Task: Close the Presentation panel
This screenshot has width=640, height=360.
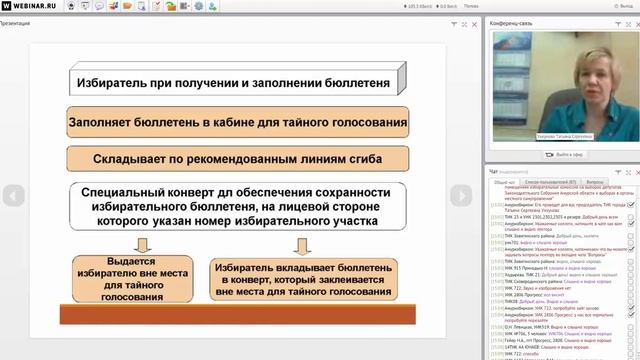Action: coord(474,24)
